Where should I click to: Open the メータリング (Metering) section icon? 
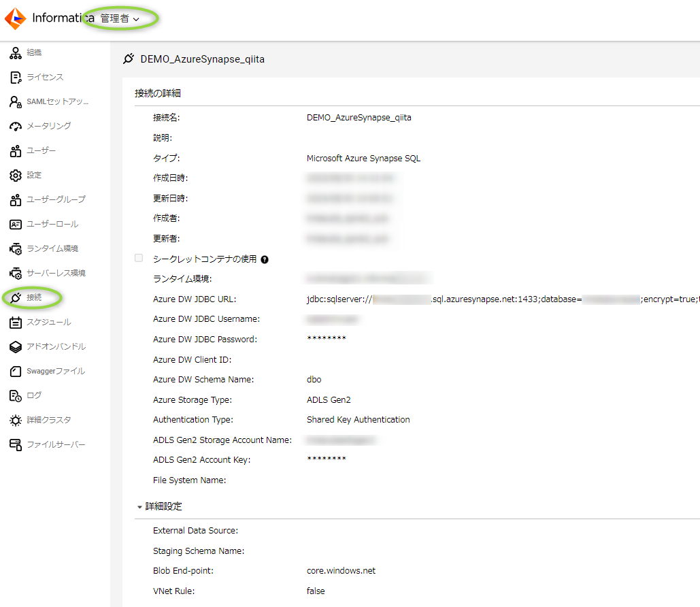(x=16, y=126)
